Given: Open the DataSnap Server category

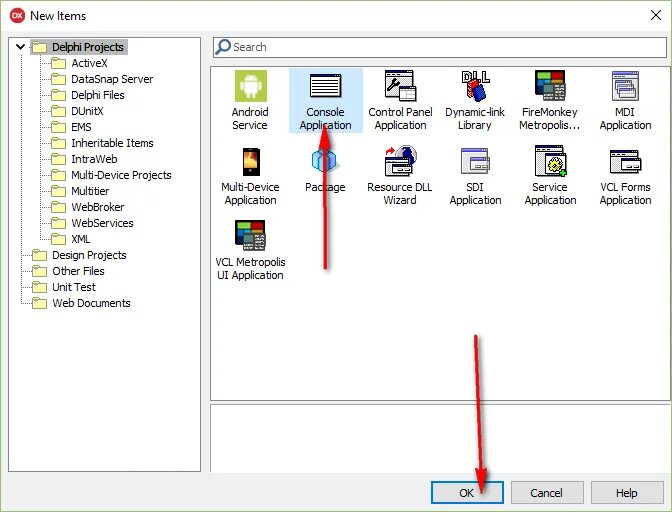Looking at the screenshot, I should click(102, 79).
